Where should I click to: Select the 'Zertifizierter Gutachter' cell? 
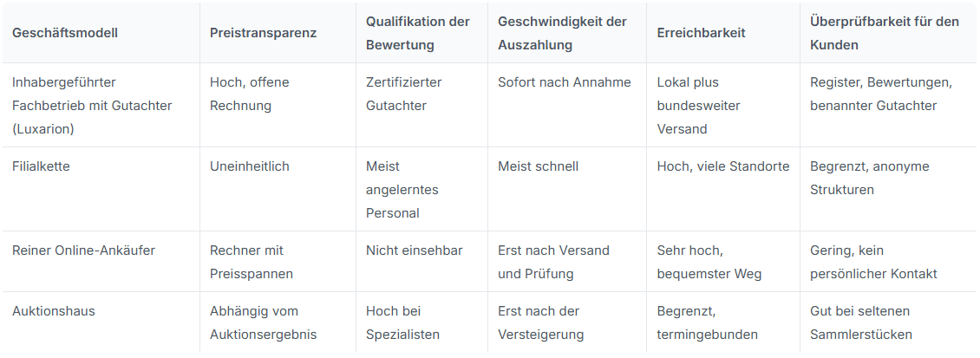(404, 94)
